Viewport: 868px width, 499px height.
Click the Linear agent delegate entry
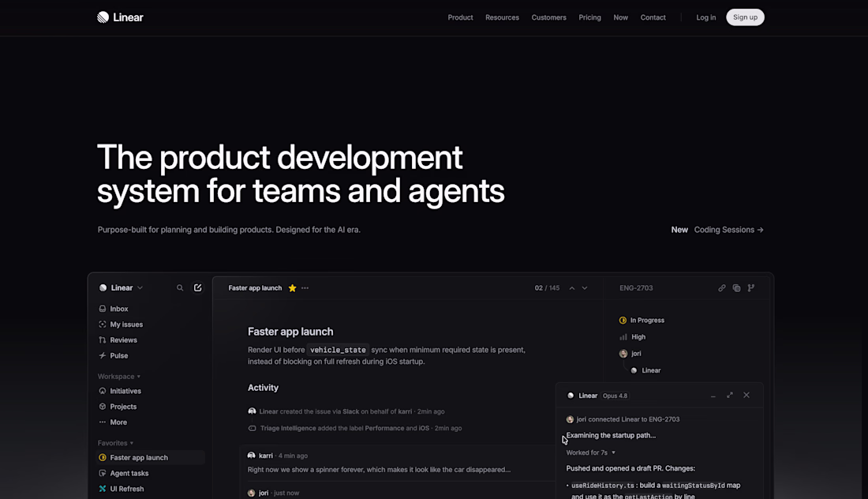point(645,370)
